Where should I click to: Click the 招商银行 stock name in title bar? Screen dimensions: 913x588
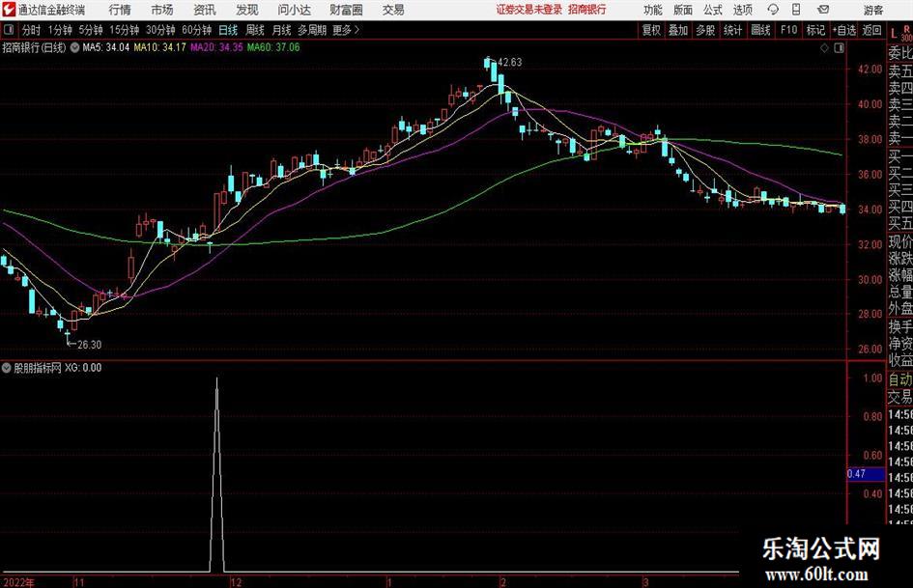tap(587, 10)
